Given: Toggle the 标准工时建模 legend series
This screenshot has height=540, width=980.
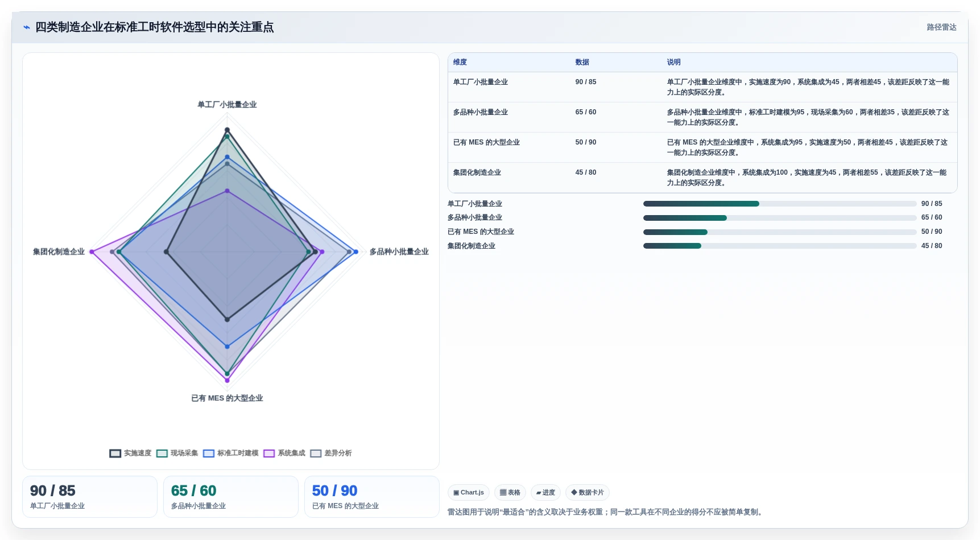Looking at the screenshot, I should coord(230,454).
